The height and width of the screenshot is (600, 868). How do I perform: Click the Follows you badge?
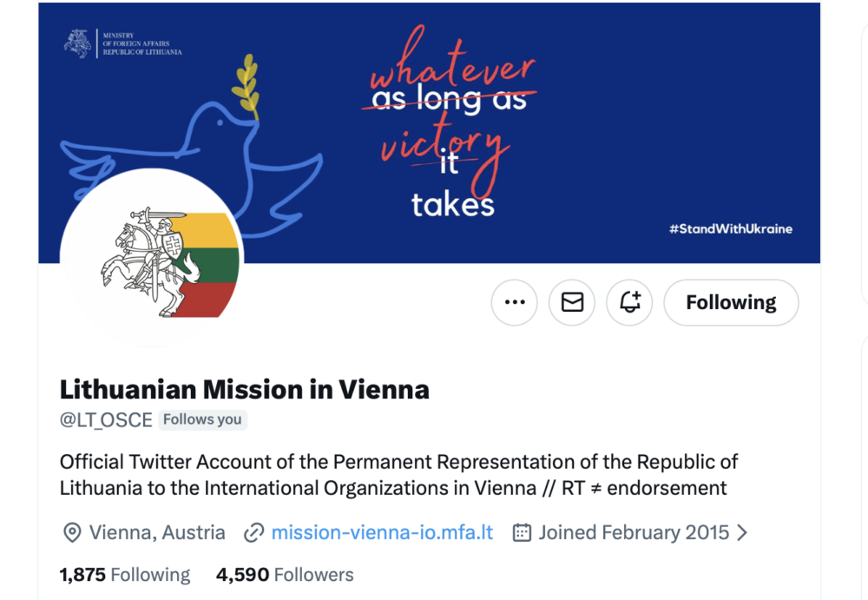(202, 420)
